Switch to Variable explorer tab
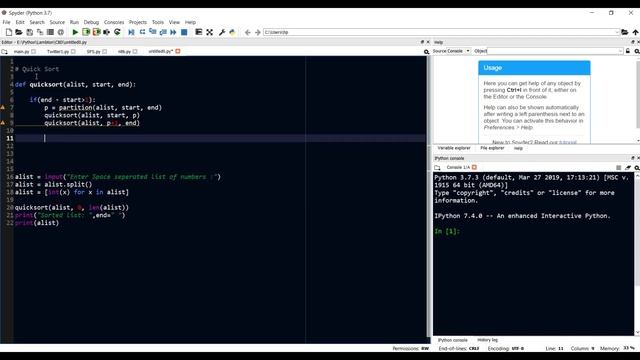640x360 pixels. tap(454, 148)
